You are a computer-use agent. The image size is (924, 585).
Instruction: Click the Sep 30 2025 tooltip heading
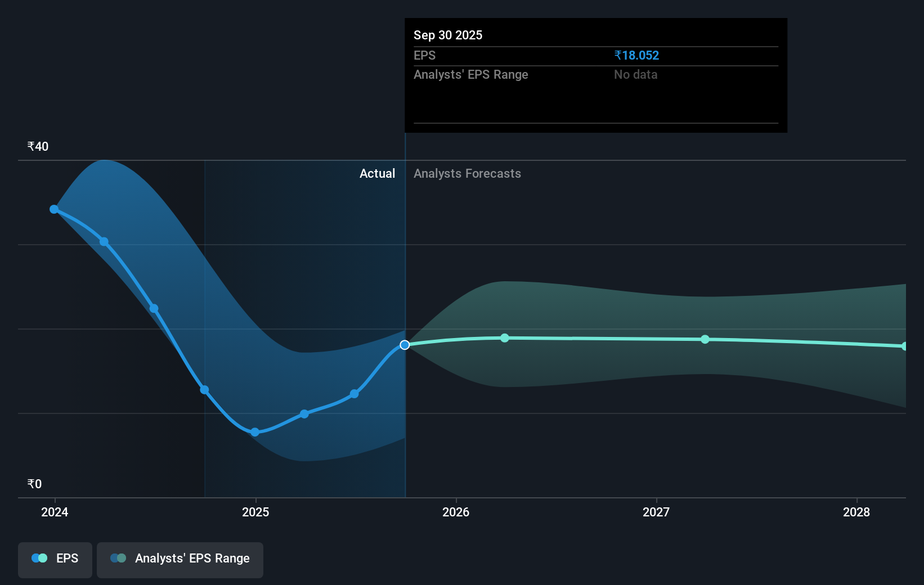448,35
